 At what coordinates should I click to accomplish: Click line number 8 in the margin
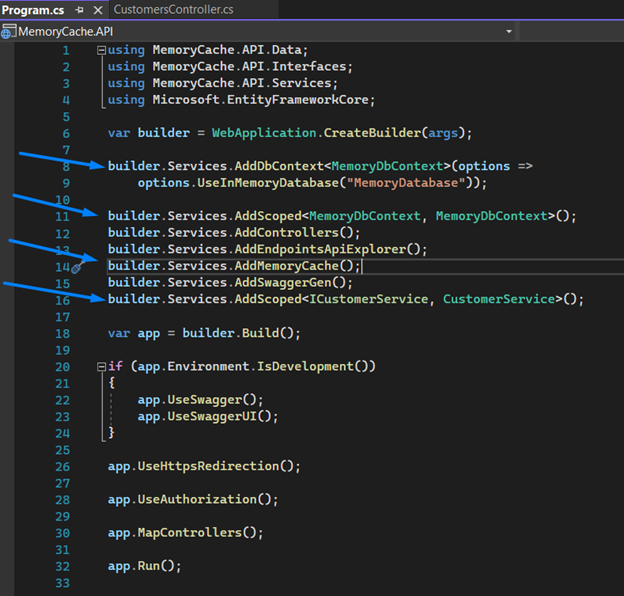point(66,166)
